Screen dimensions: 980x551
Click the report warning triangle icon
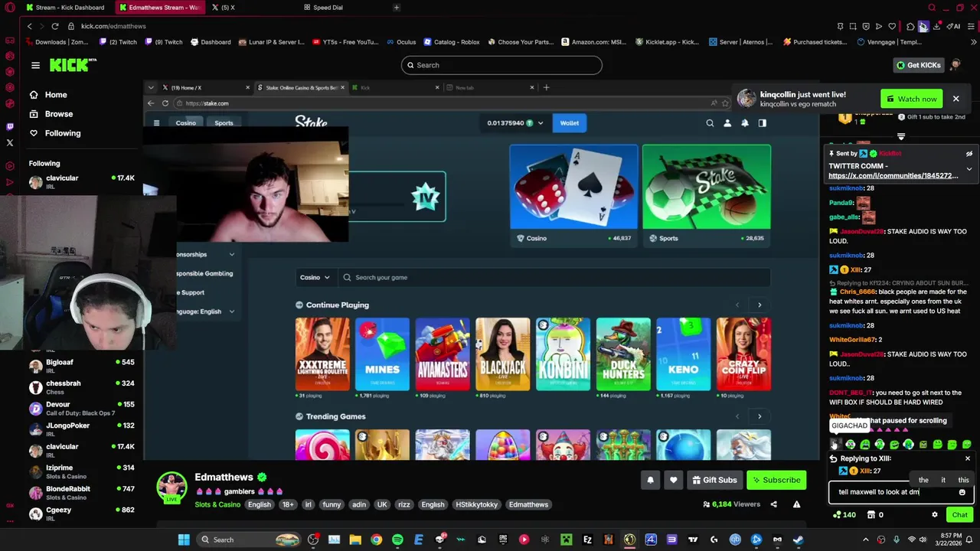tap(796, 504)
